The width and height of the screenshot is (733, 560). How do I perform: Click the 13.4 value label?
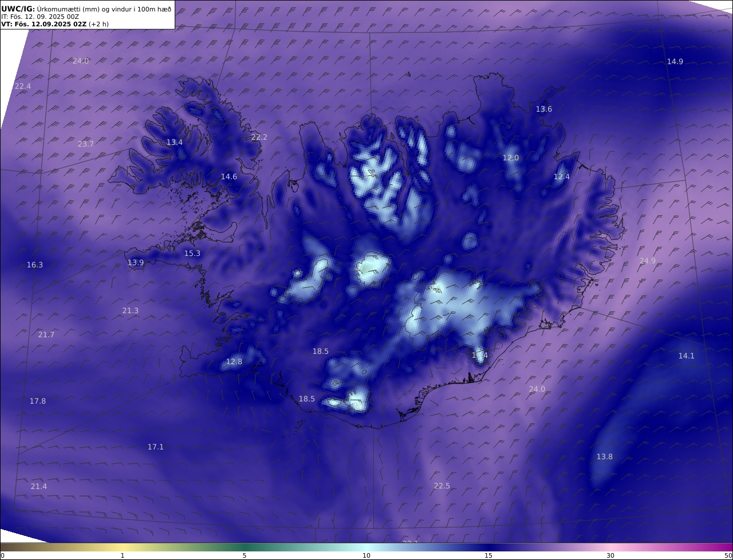point(175,142)
